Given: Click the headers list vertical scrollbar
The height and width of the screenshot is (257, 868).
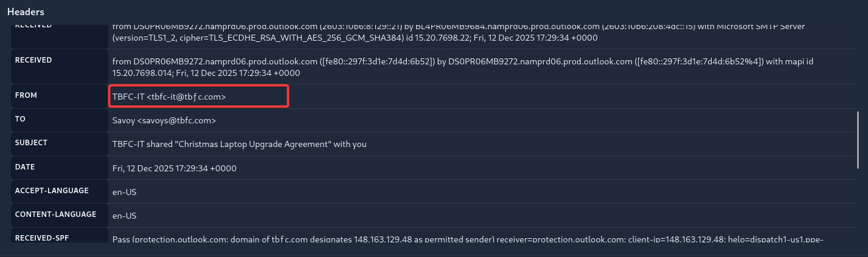Looking at the screenshot, I should point(858,140).
